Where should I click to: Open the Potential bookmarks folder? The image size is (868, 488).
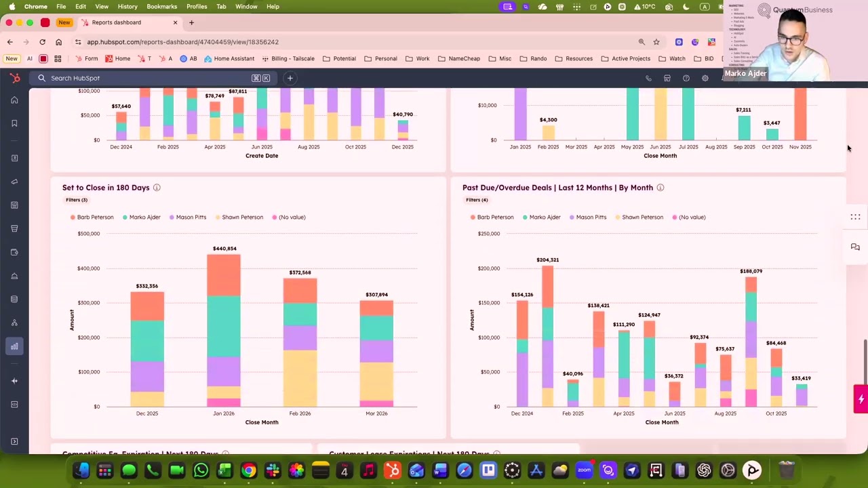[339, 59]
